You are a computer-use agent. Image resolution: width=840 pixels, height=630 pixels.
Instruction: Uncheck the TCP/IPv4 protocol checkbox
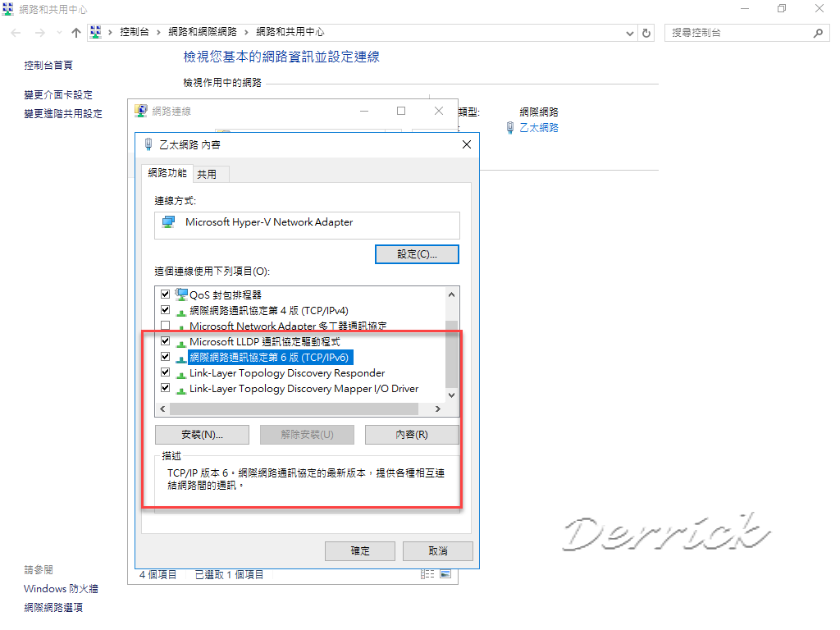point(165,309)
